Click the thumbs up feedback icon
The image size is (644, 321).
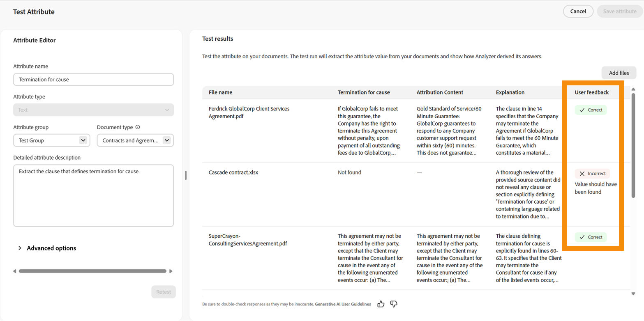(x=381, y=304)
